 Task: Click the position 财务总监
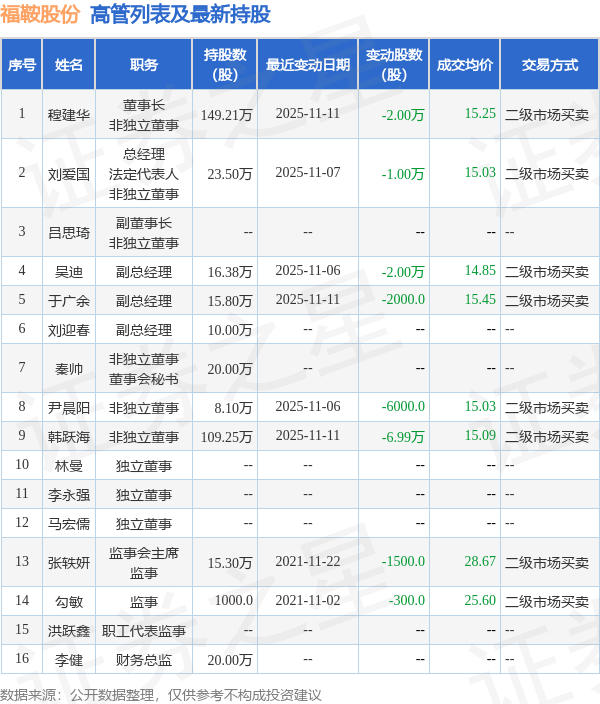(x=144, y=660)
